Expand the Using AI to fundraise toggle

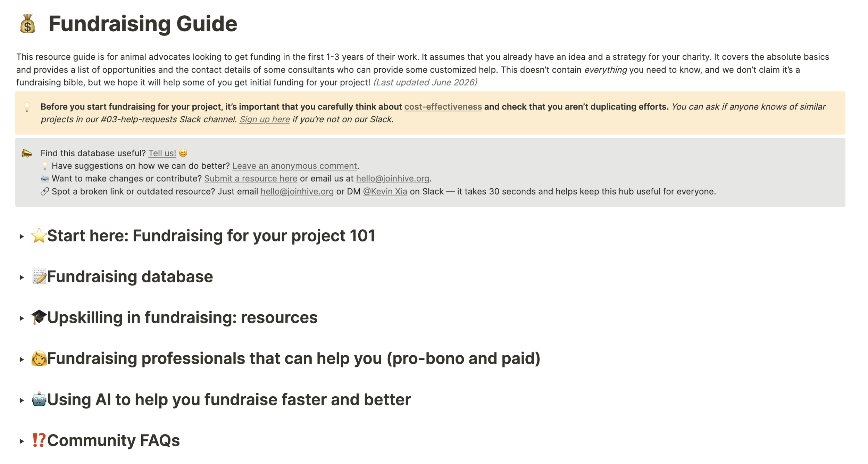22,400
